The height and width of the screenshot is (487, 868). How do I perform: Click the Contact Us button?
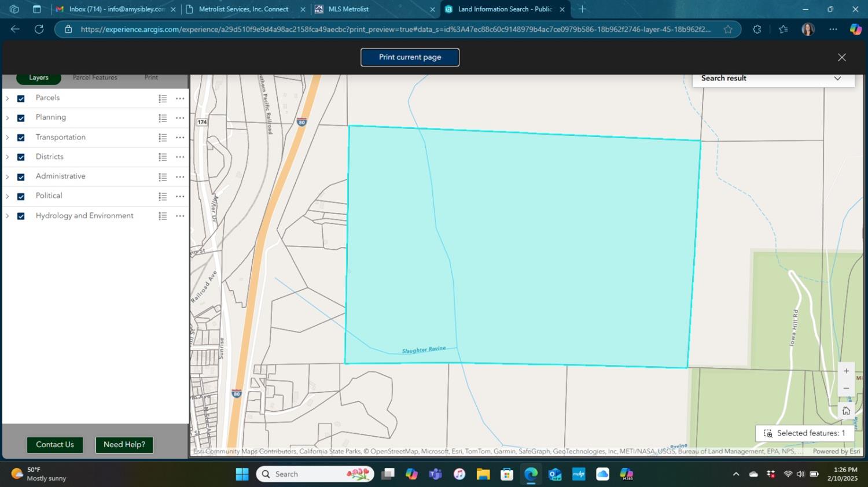coord(55,445)
